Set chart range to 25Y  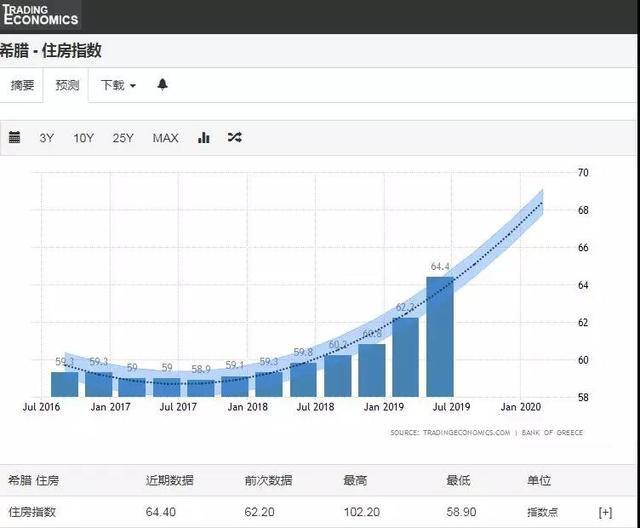(x=123, y=138)
